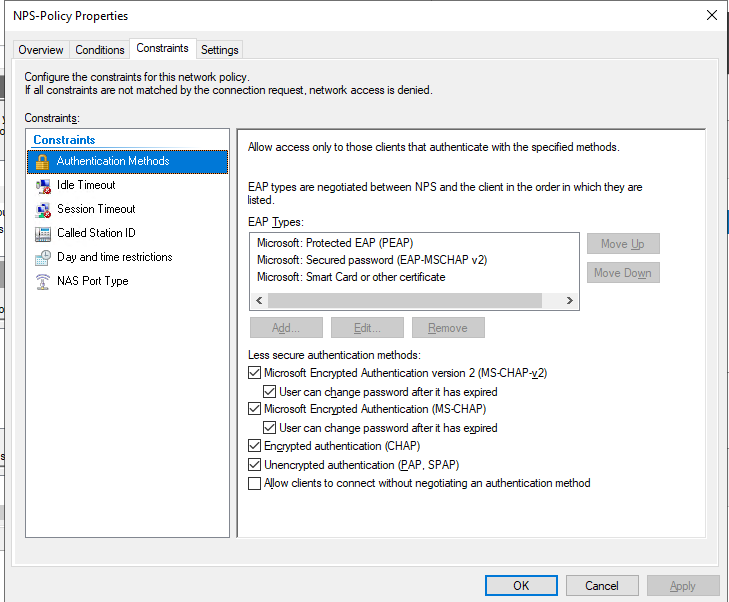Select the Called Station ID icon
This screenshot has width=729, height=602.
(42, 233)
